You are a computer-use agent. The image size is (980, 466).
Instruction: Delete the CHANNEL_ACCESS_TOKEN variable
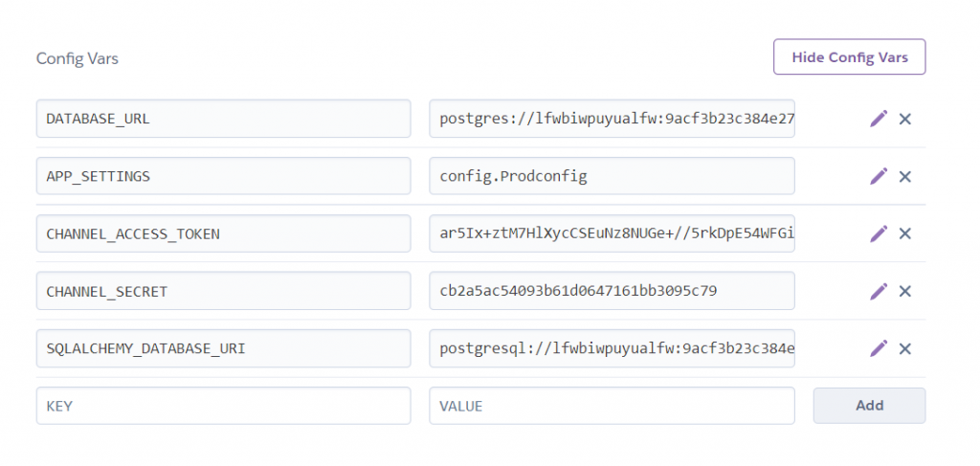(x=905, y=233)
